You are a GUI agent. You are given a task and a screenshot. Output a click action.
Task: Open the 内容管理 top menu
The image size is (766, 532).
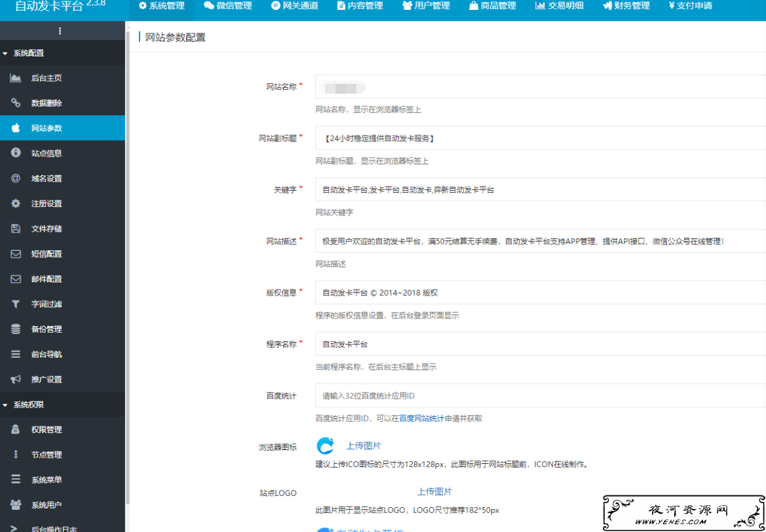[360, 6]
